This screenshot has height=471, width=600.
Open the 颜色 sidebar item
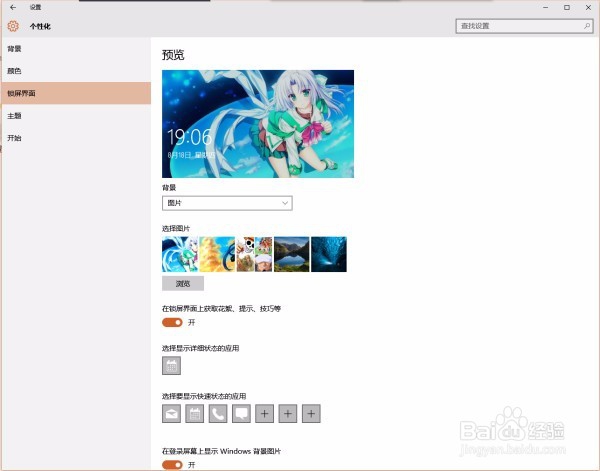coord(76,71)
